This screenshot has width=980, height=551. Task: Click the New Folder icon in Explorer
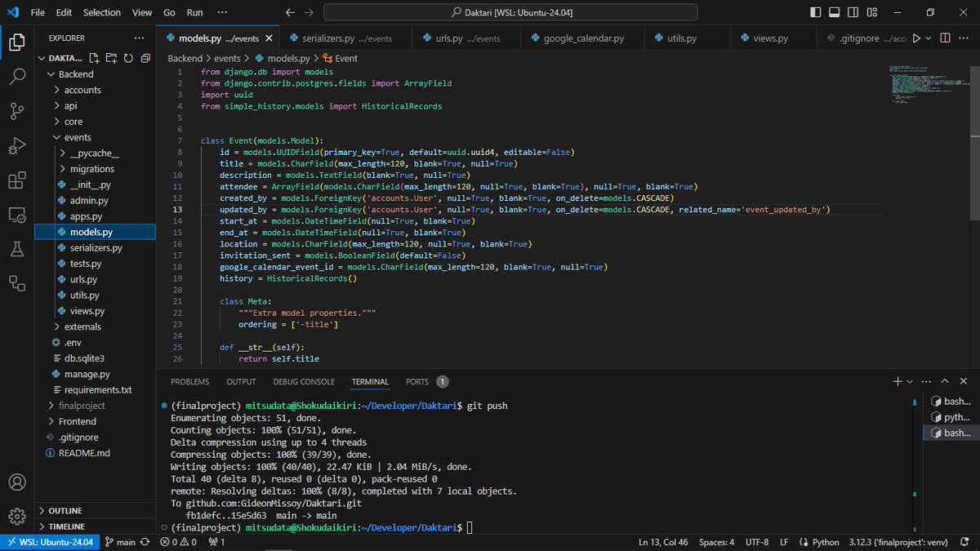[111, 59]
